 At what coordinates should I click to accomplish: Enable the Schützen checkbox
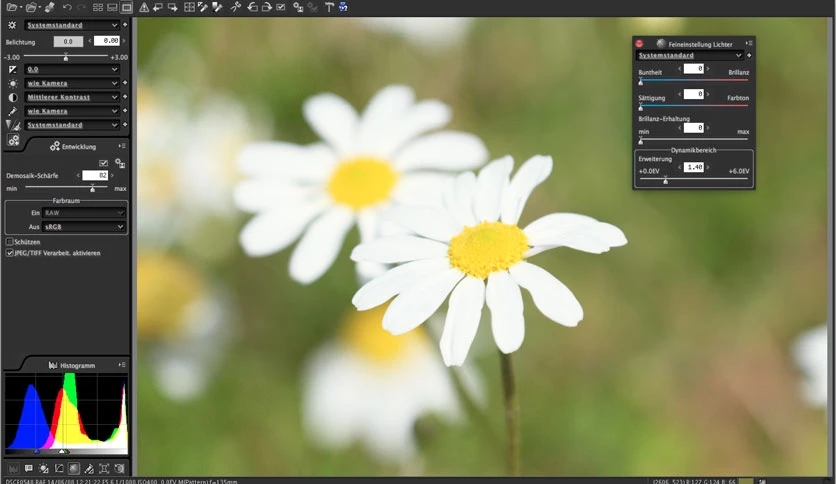pyautogui.click(x=10, y=241)
